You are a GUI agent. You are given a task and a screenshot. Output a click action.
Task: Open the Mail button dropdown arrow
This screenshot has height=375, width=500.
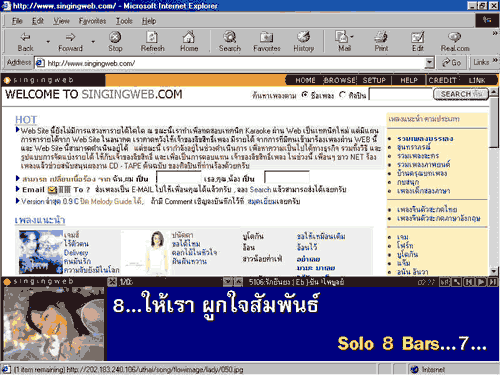tap(352, 37)
